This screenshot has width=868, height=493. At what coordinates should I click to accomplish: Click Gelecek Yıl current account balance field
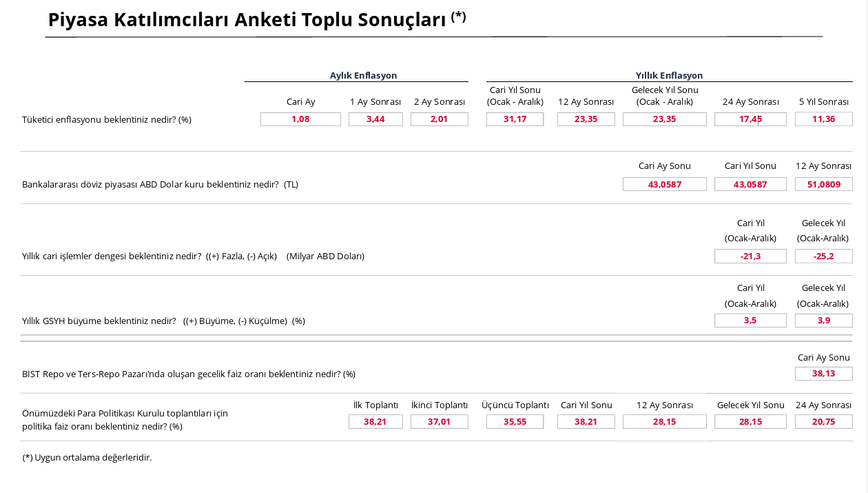tap(823, 256)
